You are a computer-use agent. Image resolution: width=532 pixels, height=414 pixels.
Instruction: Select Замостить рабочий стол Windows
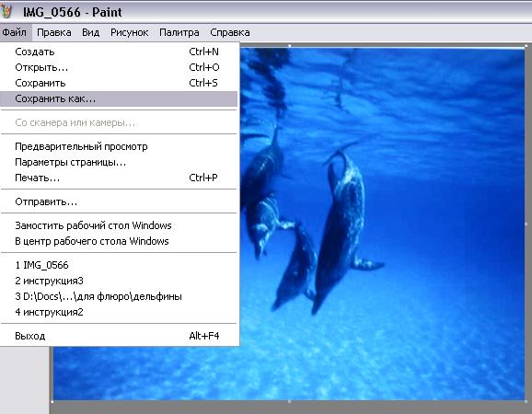click(x=119, y=225)
